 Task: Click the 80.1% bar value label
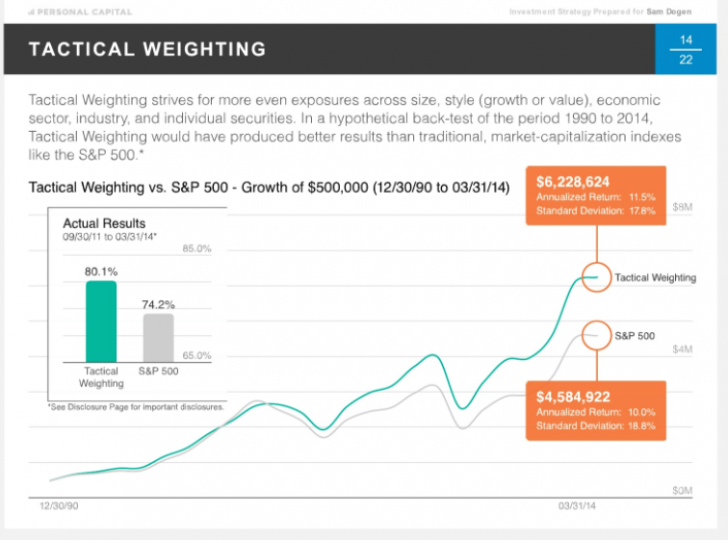pyautogui.click(x=101, y=272)
